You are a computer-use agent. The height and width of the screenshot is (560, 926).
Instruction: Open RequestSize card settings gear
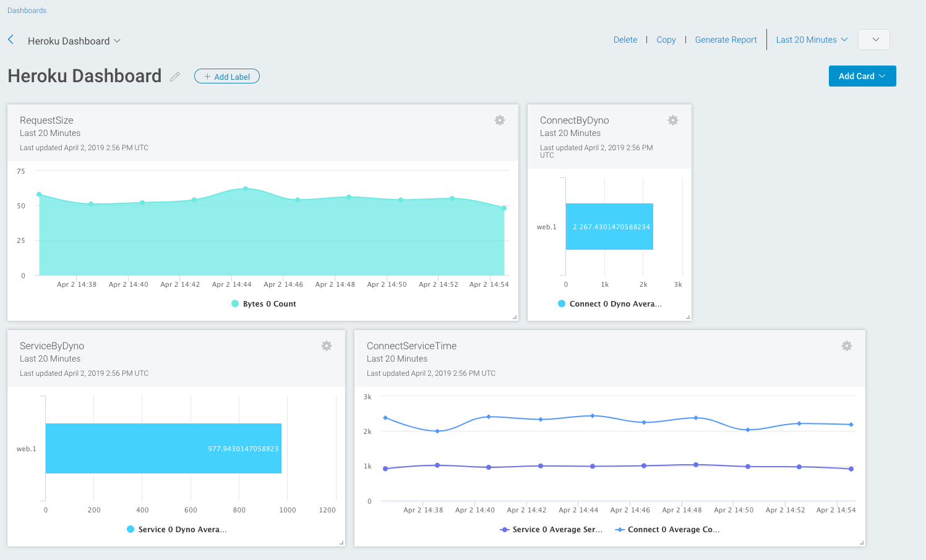pyautogui.click(x=500, y=121)
